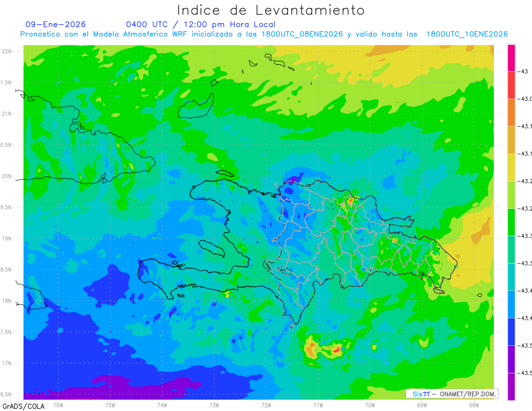Click the "8.5N" latitude label

click(x=7, y=270)
